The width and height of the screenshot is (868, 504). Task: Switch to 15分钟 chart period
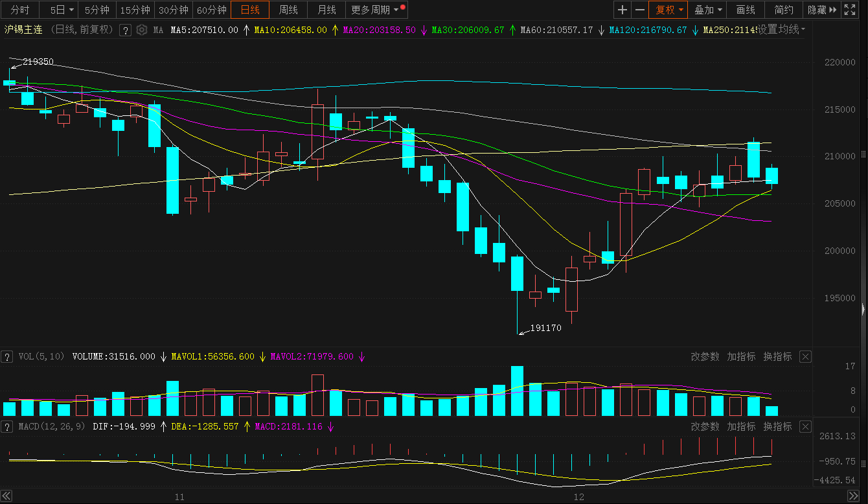click(135, 10)
